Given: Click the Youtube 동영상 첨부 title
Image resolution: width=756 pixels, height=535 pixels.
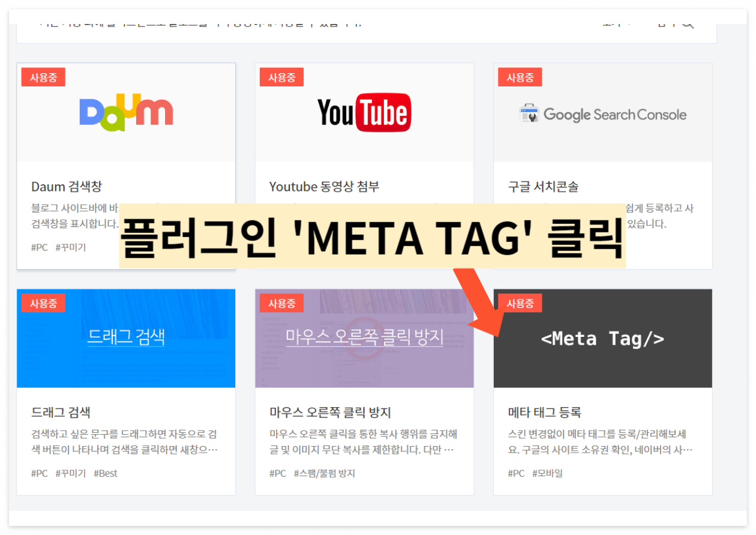Looking at the screenshot, I should click(325, 187).
